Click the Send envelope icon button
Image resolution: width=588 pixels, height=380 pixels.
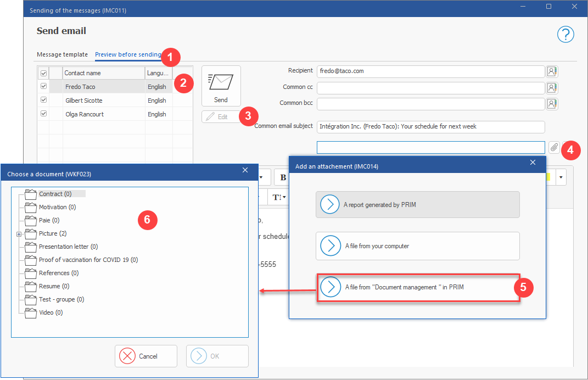[x=221, y=86]
